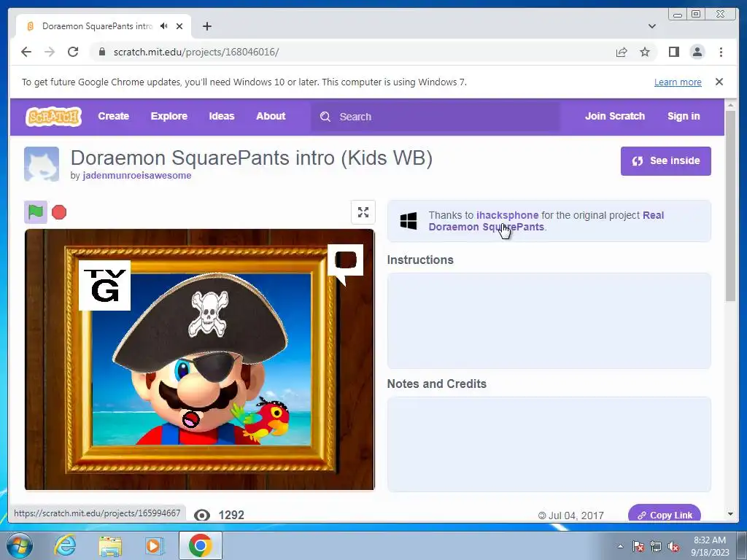Click the Mario pirate stage area
The width and height of the screenshot is (747, 560).
click(x=200, y=359)
